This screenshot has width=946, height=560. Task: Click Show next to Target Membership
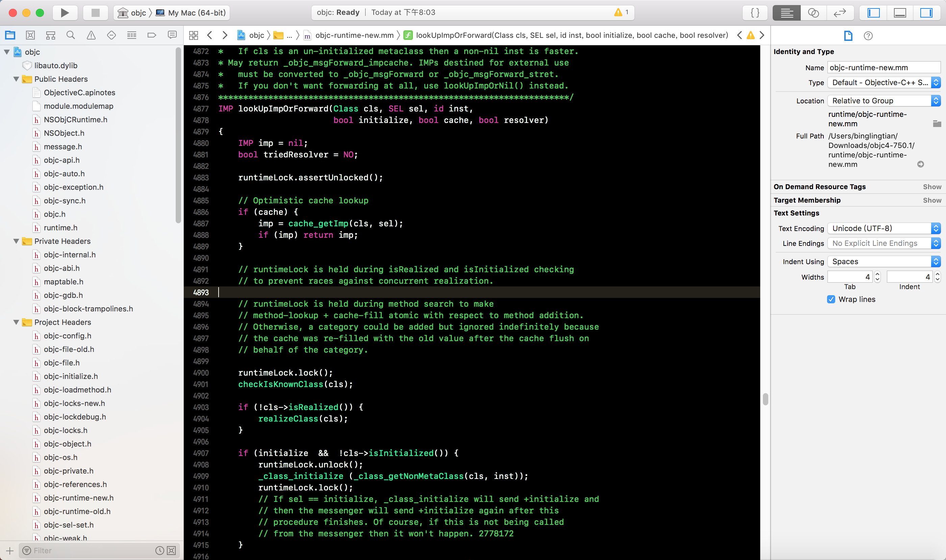tap(932, 200)
